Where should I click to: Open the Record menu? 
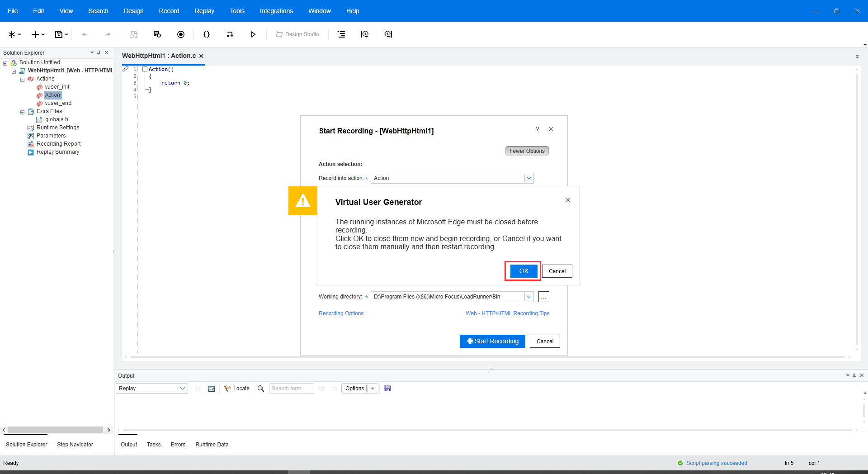pos(169,11)
